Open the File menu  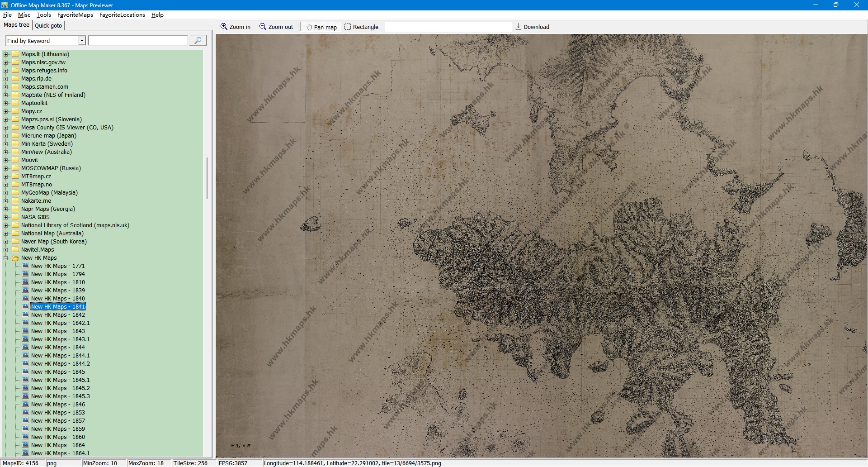tap(7, 15)
